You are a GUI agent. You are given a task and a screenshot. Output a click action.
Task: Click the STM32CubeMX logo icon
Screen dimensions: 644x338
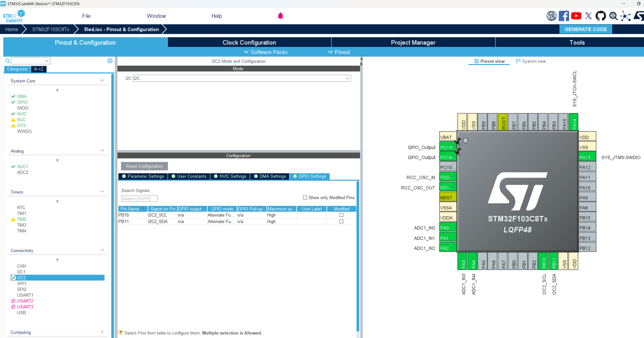14,16
